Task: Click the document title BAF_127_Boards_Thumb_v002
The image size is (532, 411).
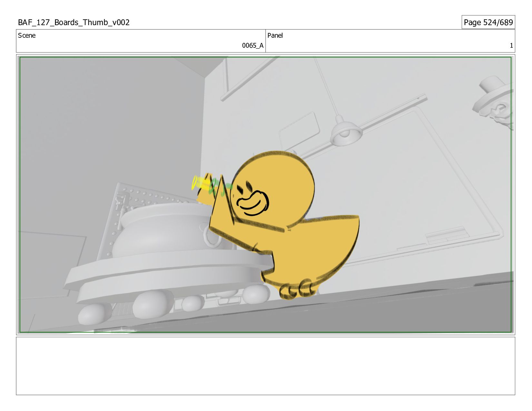Action: click(74, 22)
